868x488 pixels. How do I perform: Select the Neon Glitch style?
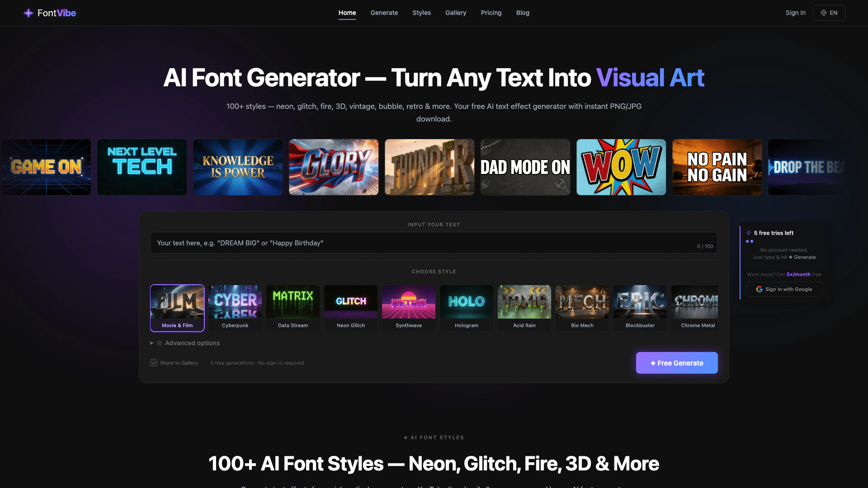pyautogui.click(x=351, y=308)
